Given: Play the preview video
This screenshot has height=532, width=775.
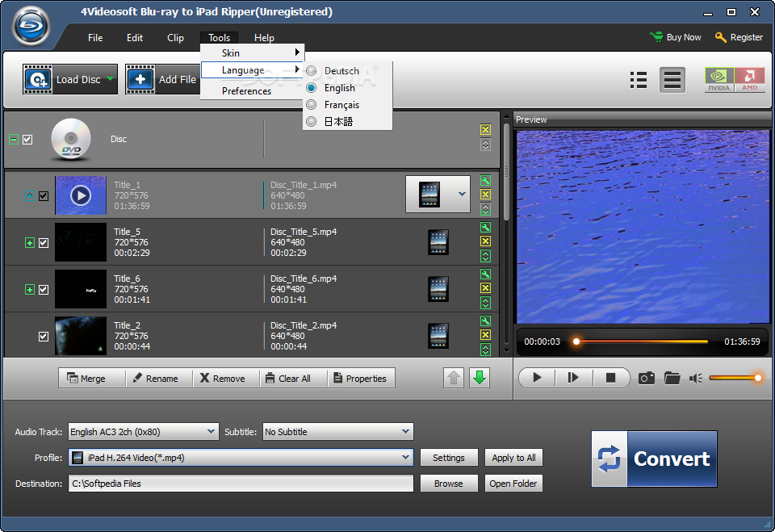Looking at the screenshot, I should 538,378.
